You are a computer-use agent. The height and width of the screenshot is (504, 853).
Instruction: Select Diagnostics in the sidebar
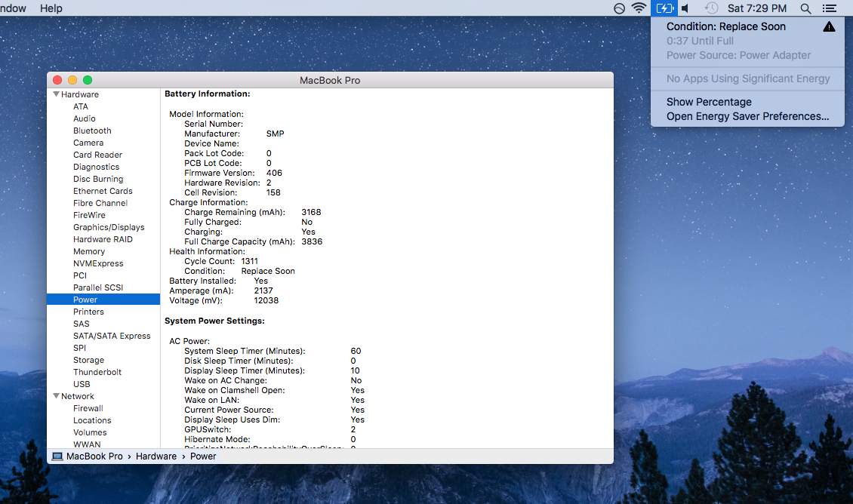click(x=97, y=167)
